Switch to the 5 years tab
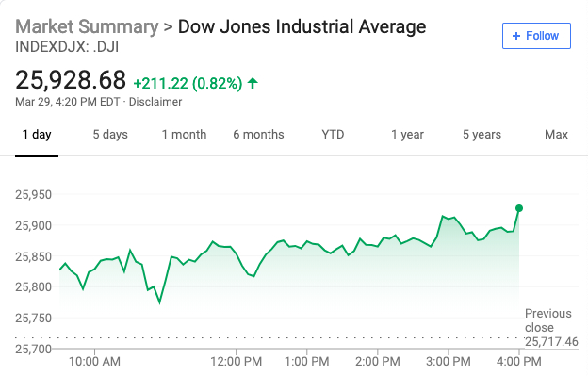Screen dimensions: 588x376 tap(482, 134)
